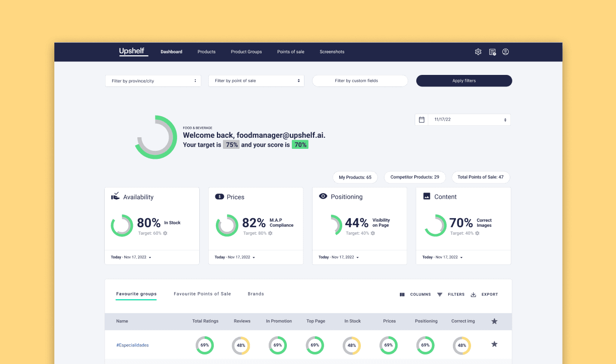The height and width of the screenshot is (364, 616).
Task: Click Availability target settings gear
Action: tap(165, 233)
